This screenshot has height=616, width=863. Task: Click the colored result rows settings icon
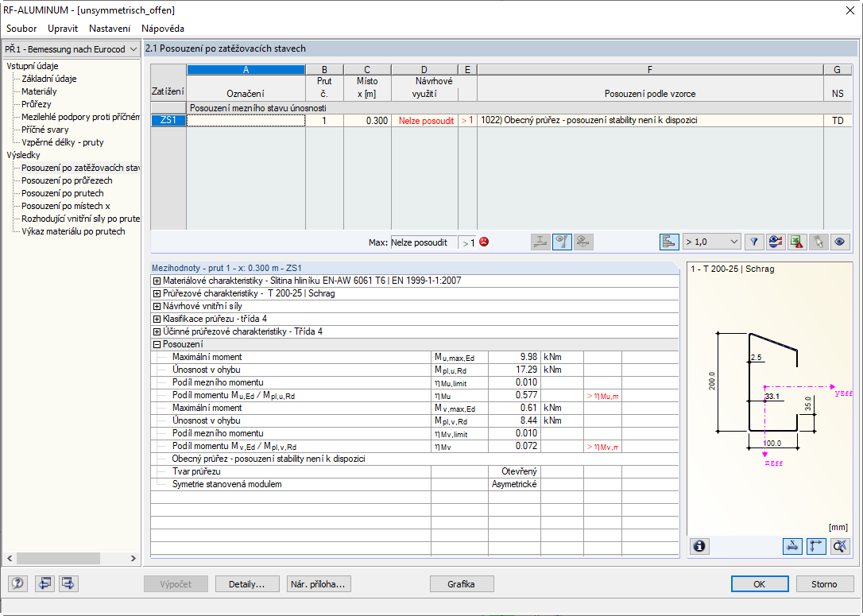coord(776,242)
